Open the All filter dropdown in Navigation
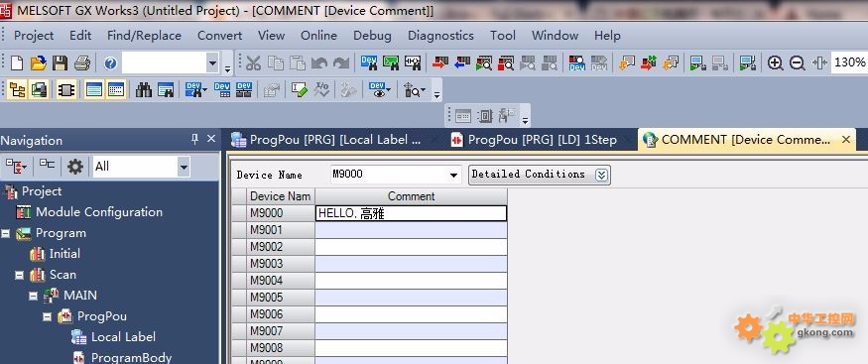Viewport: 868px width, 364px height. pyautogui.click(x=184, y=167)
